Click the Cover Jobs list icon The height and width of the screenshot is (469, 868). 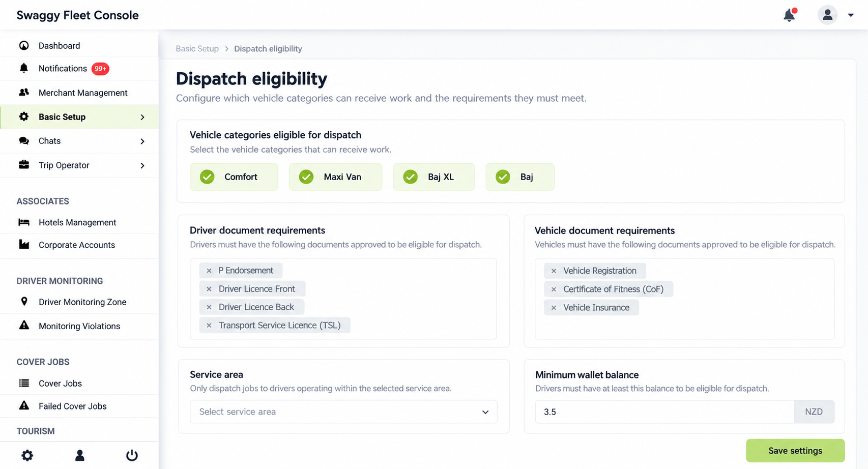coord(24,383)
